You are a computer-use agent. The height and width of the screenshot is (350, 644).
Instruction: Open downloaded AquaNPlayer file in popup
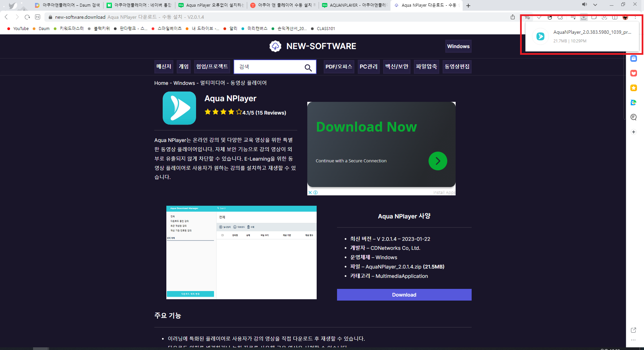pos(582,36)
